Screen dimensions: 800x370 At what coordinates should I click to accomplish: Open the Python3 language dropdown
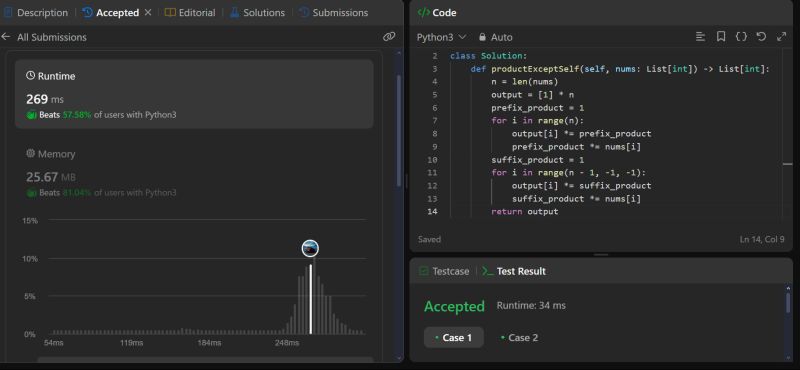(441, 37)
